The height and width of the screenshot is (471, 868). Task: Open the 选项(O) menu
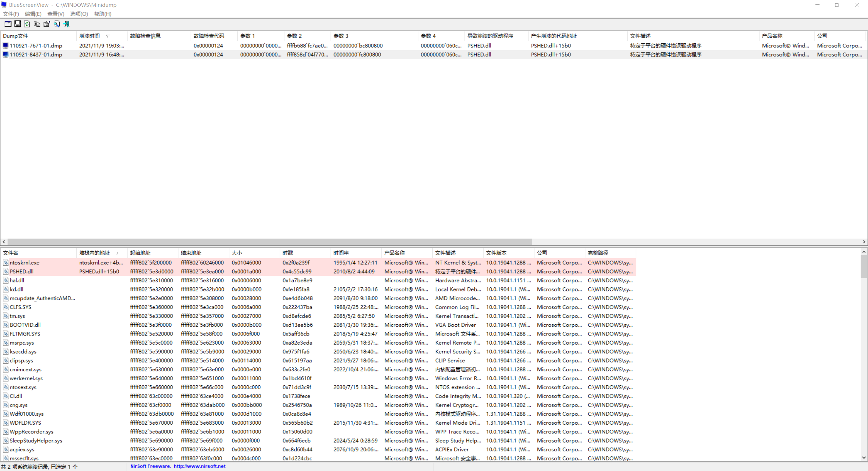79,14
